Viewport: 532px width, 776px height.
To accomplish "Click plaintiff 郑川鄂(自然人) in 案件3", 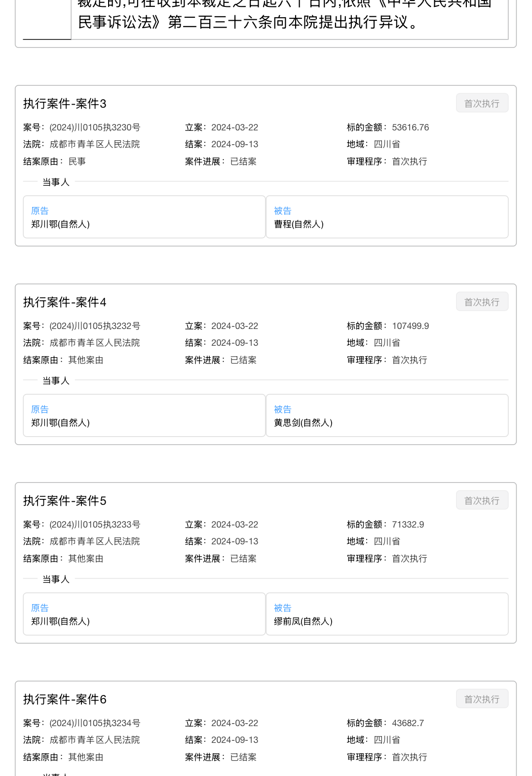I will coord(60,224).
